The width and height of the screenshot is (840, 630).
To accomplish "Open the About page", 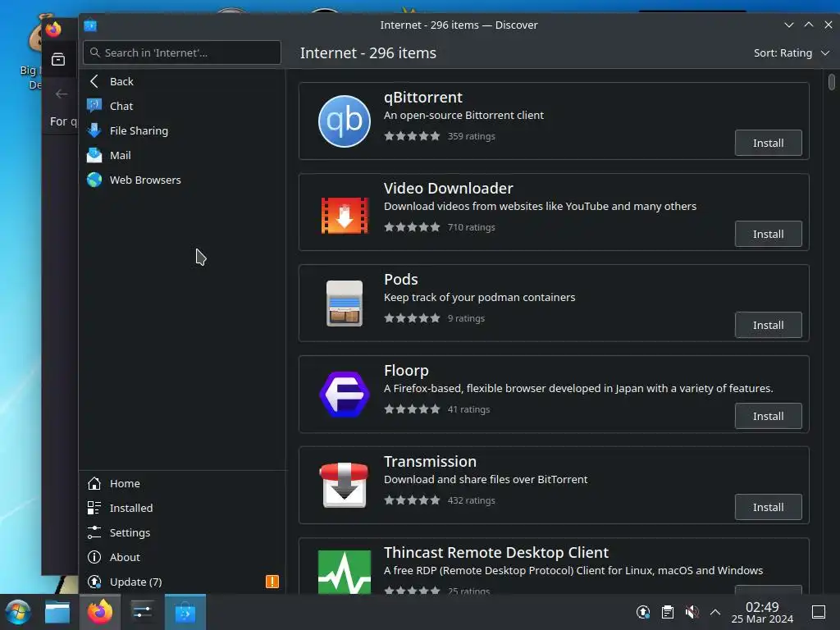I will pyautogui.click(x=182, y=557).
